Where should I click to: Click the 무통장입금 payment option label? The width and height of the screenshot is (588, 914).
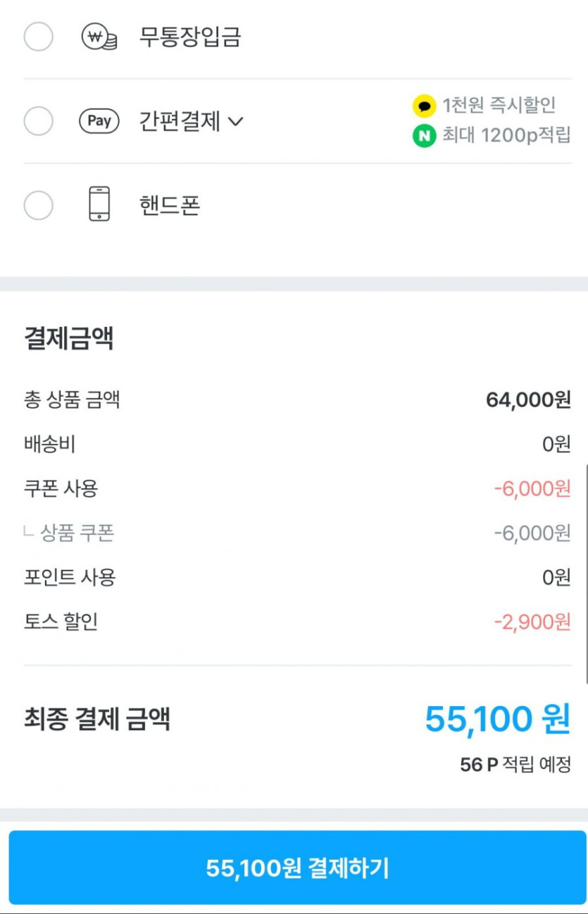click(x=190, y=37)
